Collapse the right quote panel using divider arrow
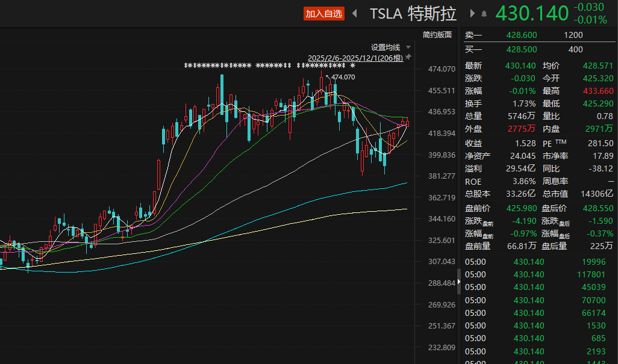Image resolution: width=618 pixels, height=364 pixels. click(459, 281)
